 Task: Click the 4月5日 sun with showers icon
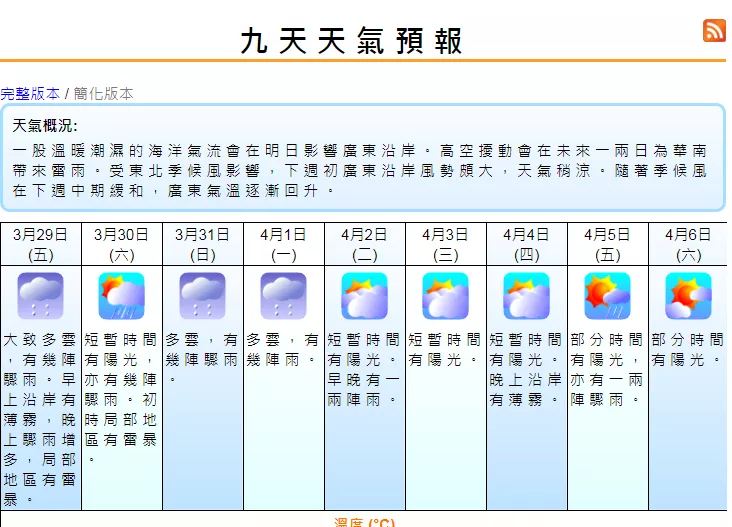tap(607, 296)
